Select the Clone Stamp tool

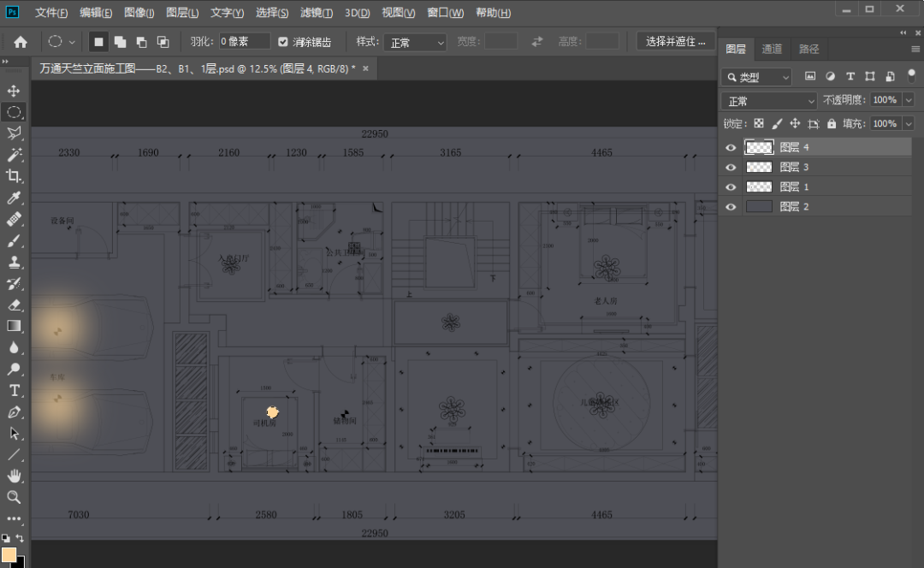(14, 263)
